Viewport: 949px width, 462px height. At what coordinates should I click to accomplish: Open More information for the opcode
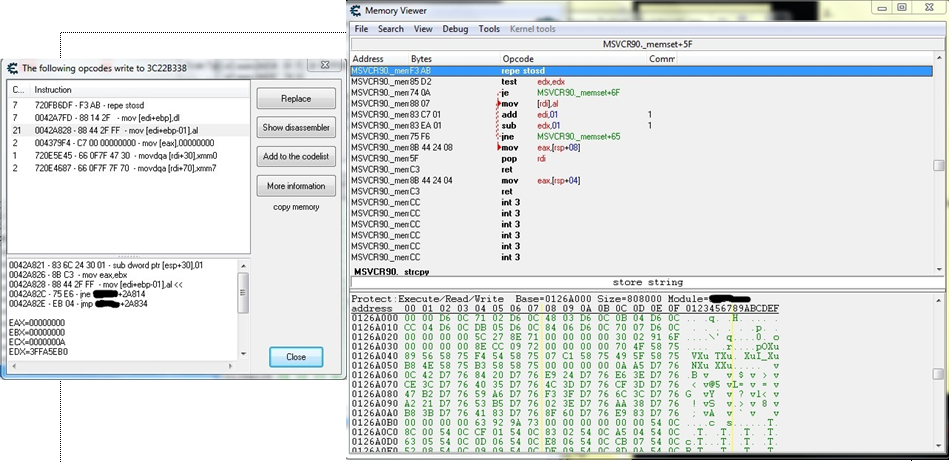coord(296,186)
